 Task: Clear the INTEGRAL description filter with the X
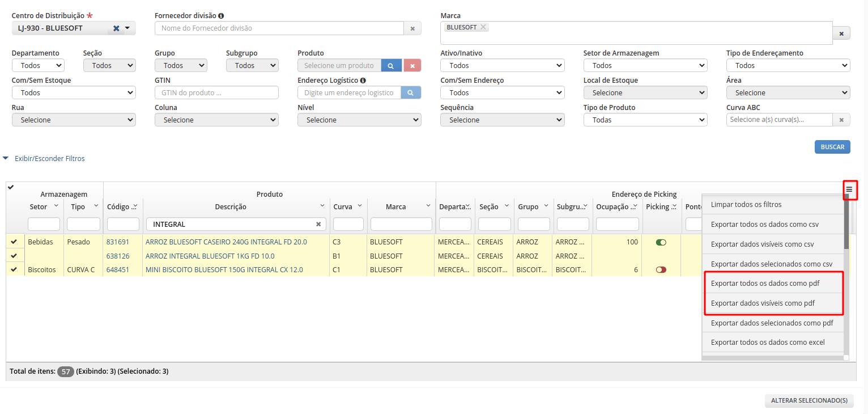tap(318, 224)
